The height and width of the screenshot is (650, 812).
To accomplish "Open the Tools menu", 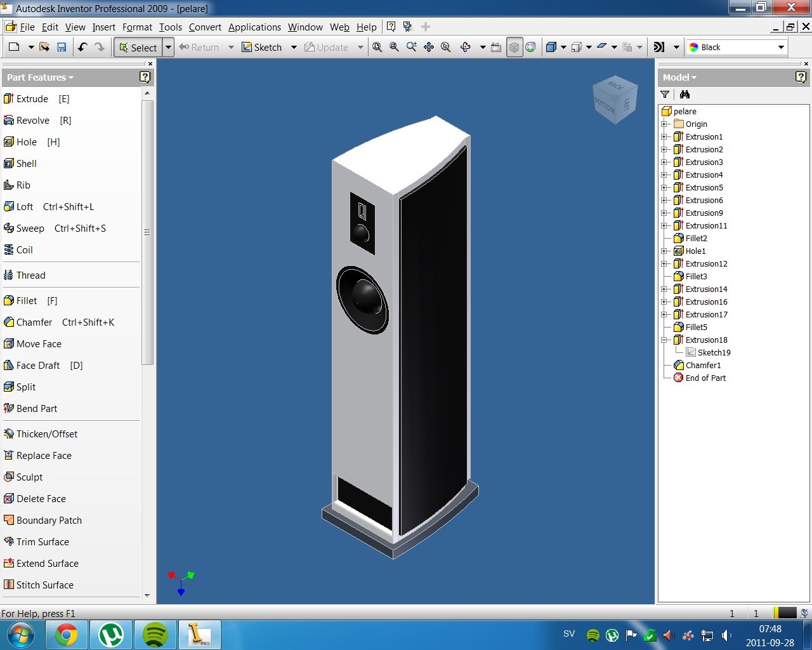I will click(x=170, y=27).
